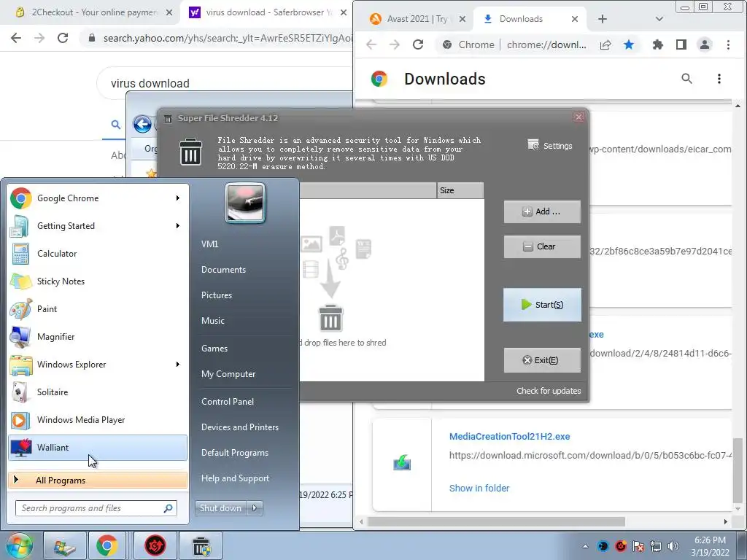The image size is (747, 560).
Task: Open shut down options arrow
Action: 255,508
